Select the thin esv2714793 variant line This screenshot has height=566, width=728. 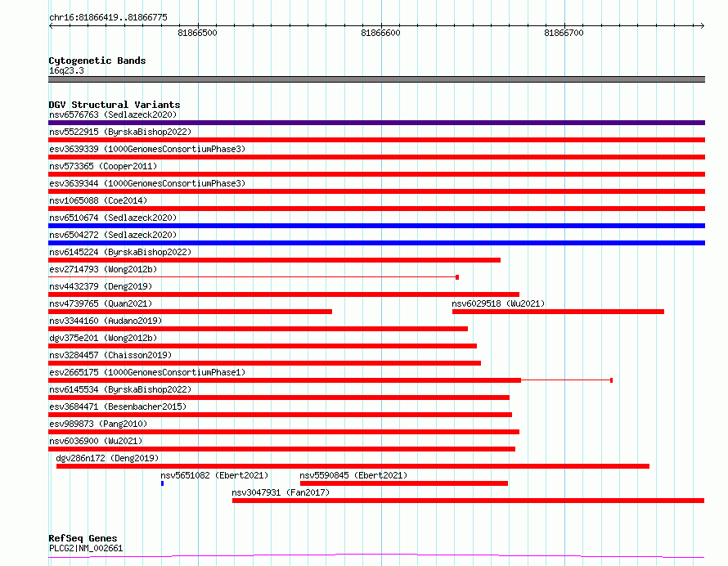click(254, 277)
